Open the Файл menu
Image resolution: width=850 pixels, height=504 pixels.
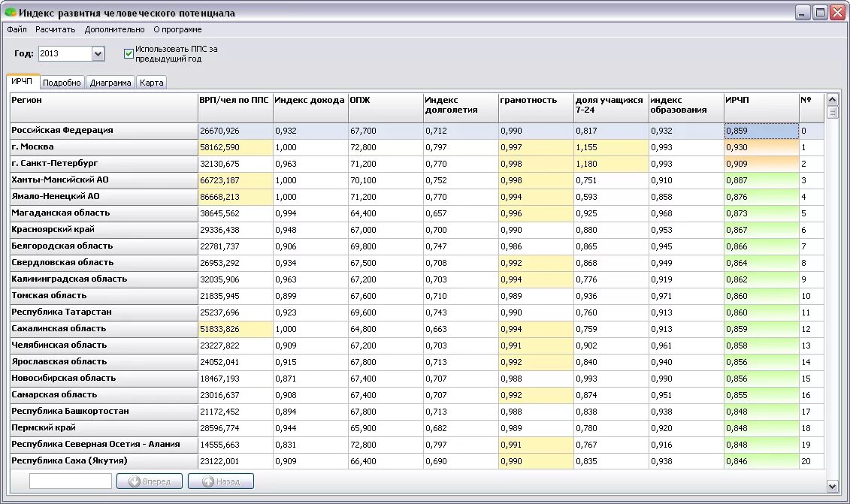coord(17,29)
